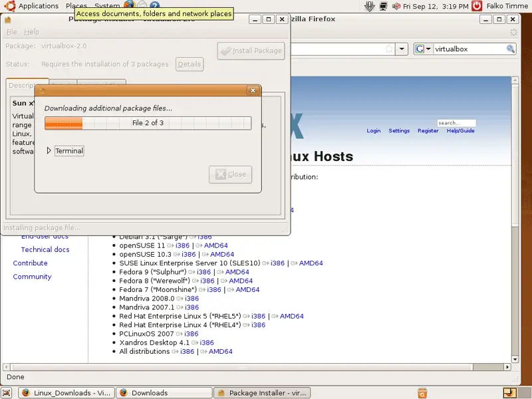Download Fedora 9 Sulphur i386 package
This screenshot has width=532, height=399.
tap(203, 272)
